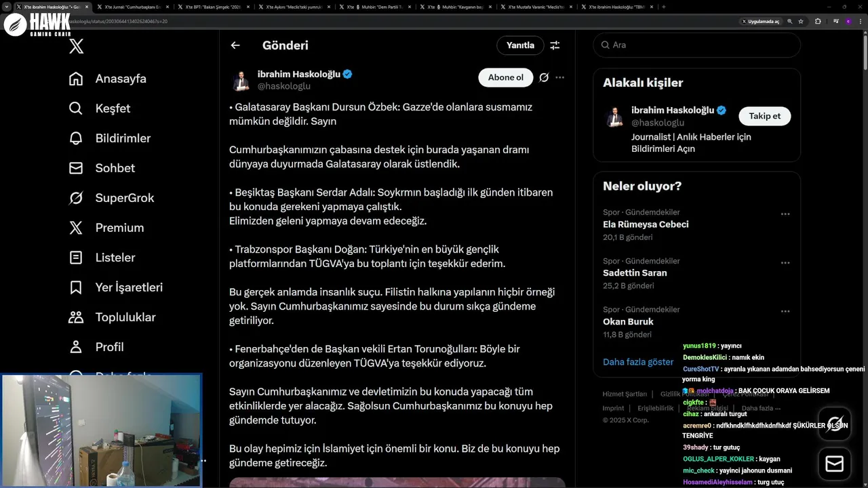Open the tab search chevron at top left
This screenshot has width=868, height=488.
(x=7, y=7)
